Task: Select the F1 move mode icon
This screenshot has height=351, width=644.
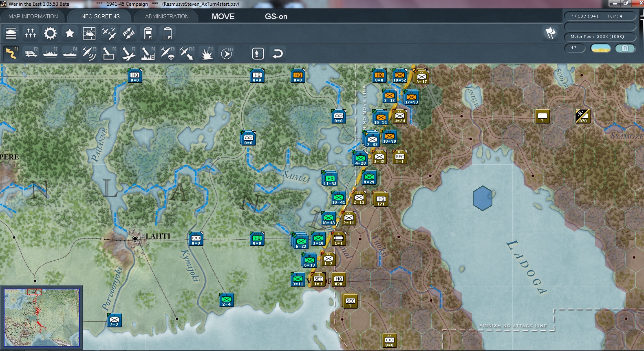Action: coord(11,53)
